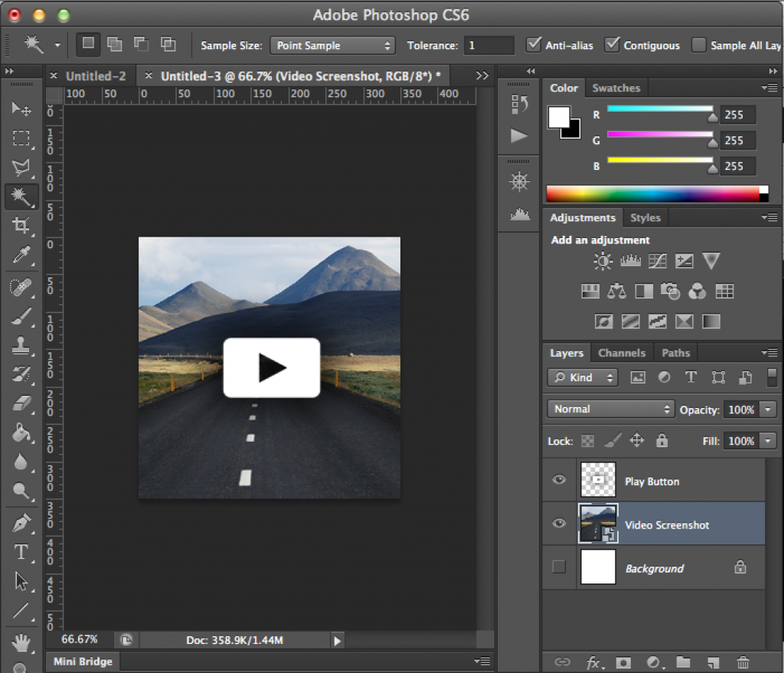Disable the Anti-alias option
Screen dimensions: 784x673
(x=534, y=45)
